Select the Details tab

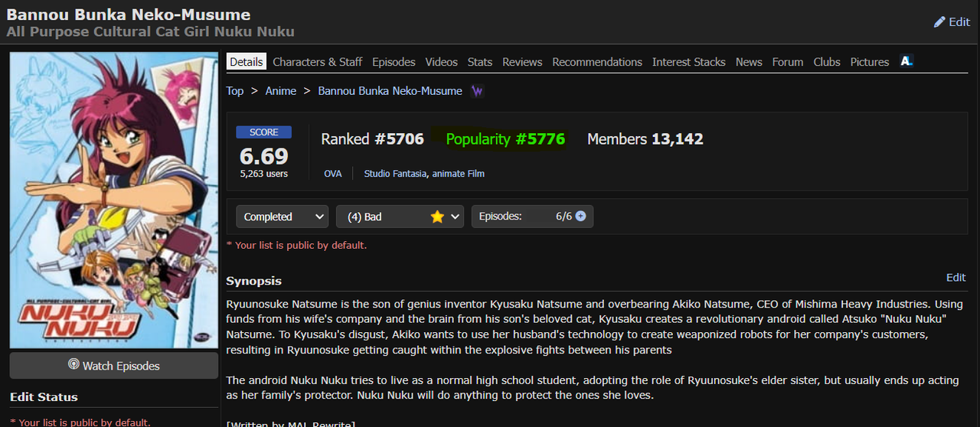click(x=247, y=62)
